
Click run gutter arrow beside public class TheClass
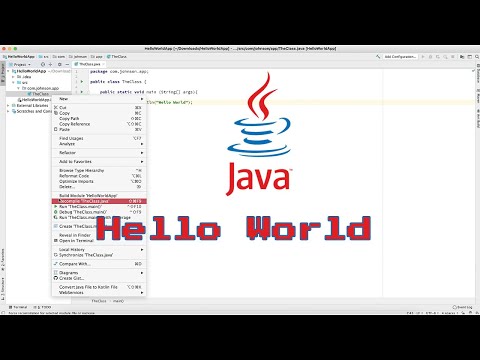point(82,82)
